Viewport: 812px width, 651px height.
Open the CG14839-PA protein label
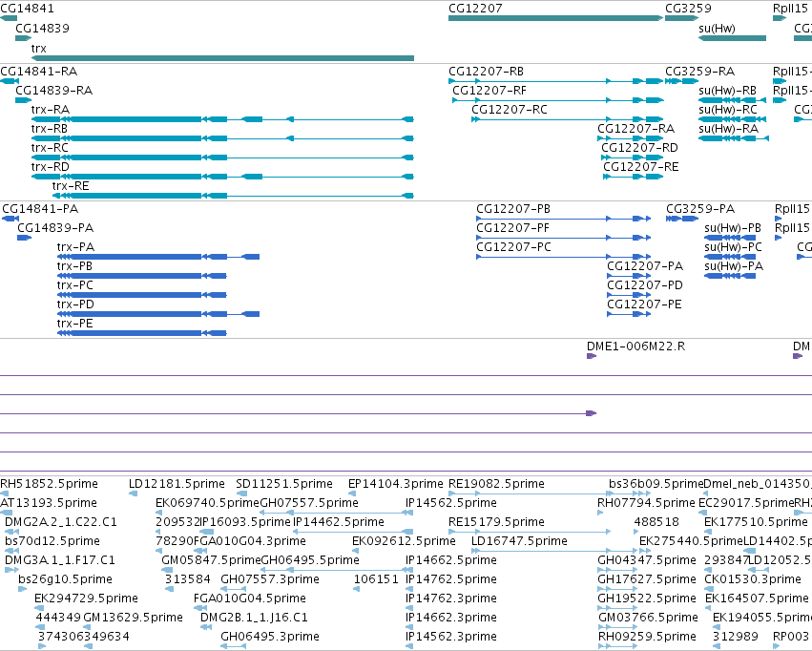click(56, 228)
